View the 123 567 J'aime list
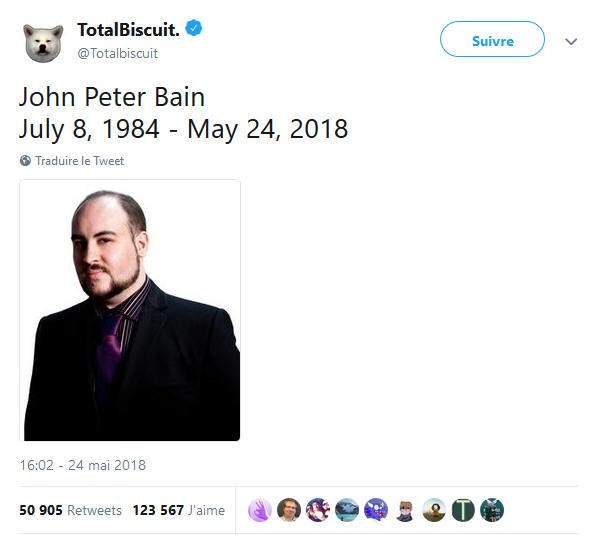 point(178,510)
